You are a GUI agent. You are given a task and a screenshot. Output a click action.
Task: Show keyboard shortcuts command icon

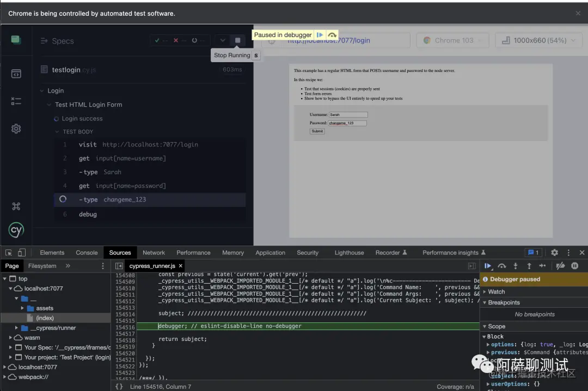pos(16,206)
